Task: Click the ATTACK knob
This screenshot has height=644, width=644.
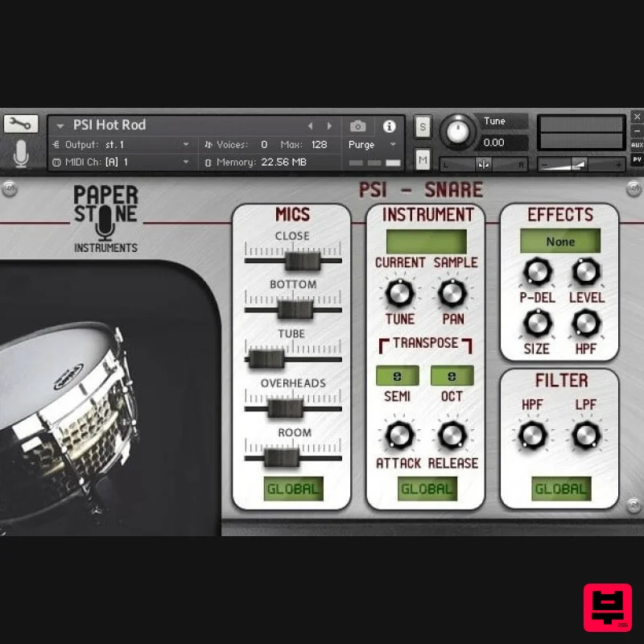Action: [398, 435]
